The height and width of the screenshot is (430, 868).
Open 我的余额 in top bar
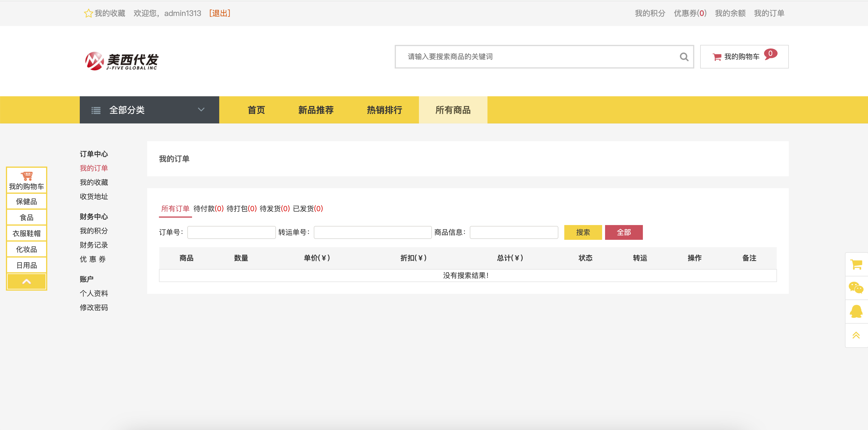730,13
